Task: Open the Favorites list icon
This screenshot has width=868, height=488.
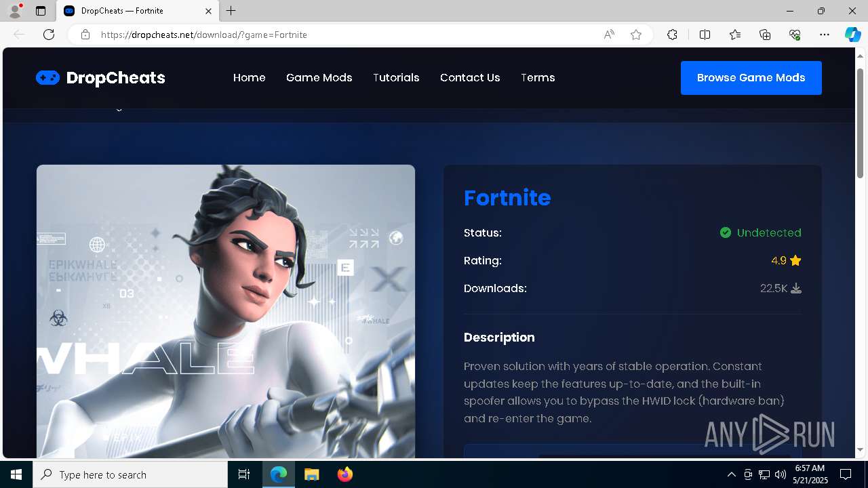Action: coord(735,35)
